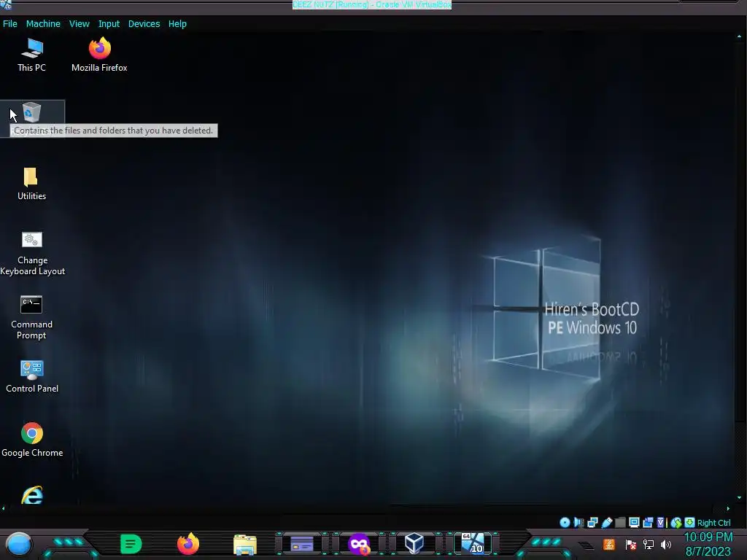Select the Utilities folder icon
747x560 pixels.
32,184
